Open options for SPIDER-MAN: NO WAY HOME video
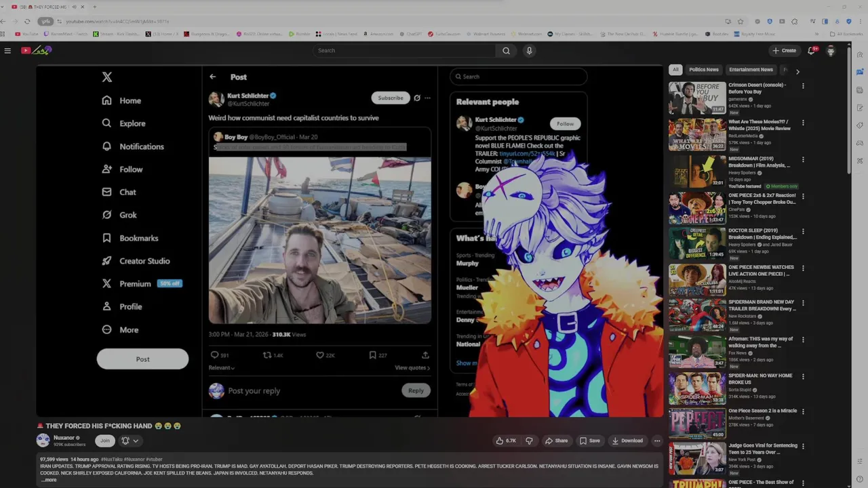This screenshot has height=488, width=868. (x=803, y=376)
